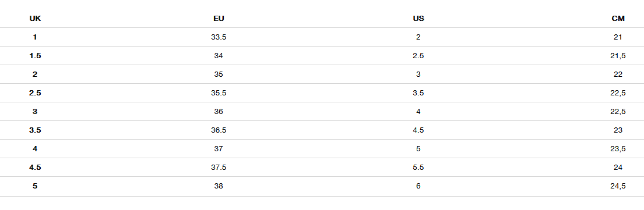Click the EU column header
The width and height of the screenshot is (644, 210).
(219, 19)
